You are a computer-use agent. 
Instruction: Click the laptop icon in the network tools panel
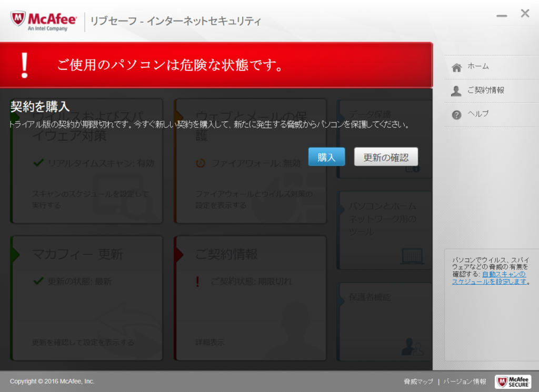coord(412,256)
